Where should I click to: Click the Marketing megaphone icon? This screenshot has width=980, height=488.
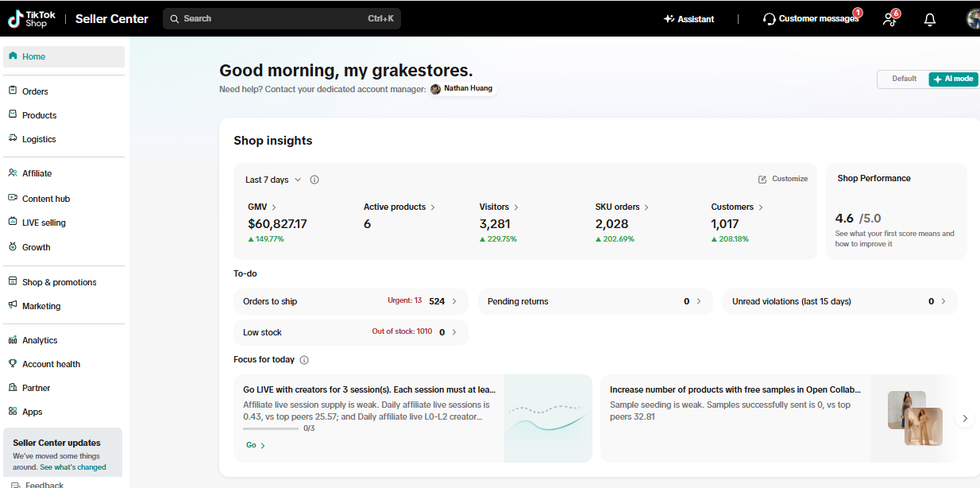(x=13, y=305)
